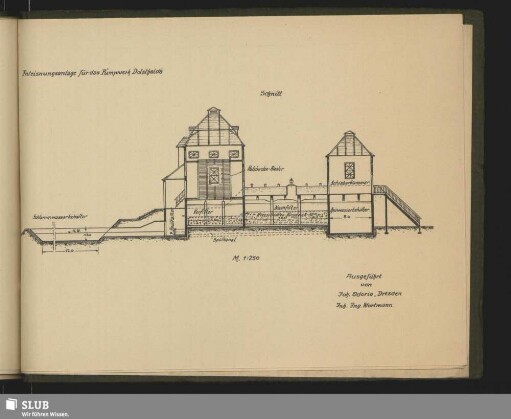Select the 'M. 1:250' scale label
Screen dimensions: 511x419
246,258
